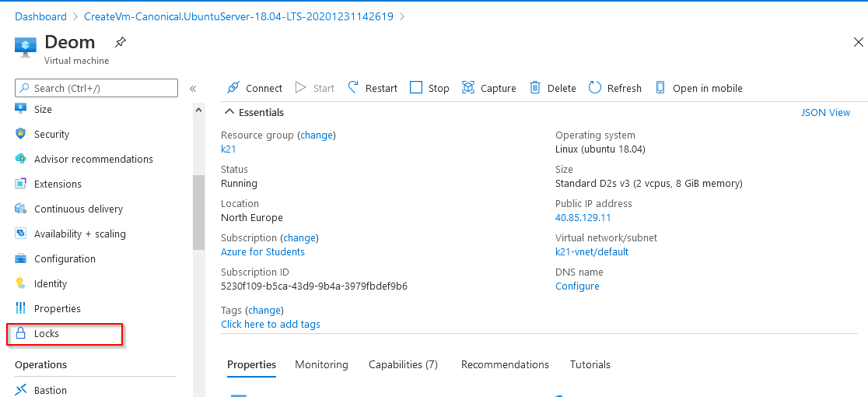Click the Bastion icon under Operations
Viewport: 868px width, 397px height.
tap(21, 390)
